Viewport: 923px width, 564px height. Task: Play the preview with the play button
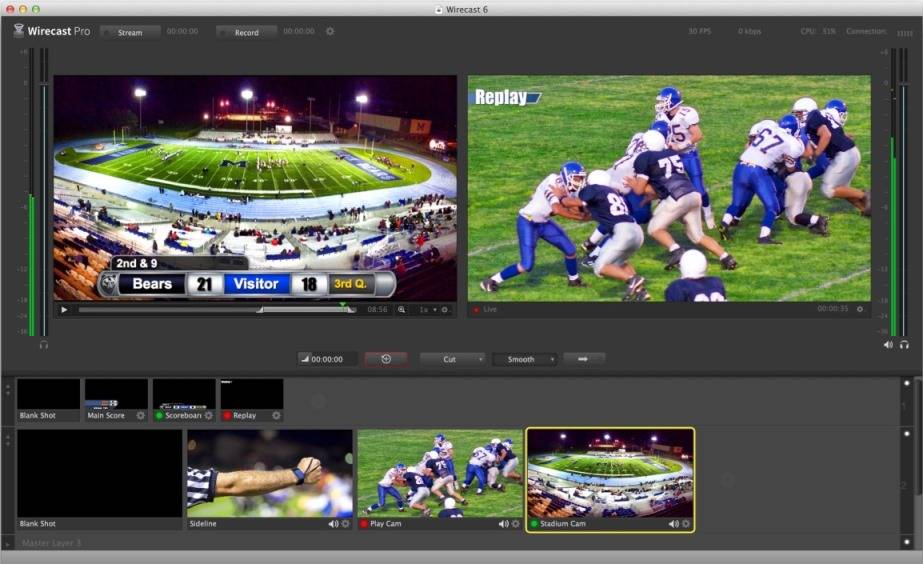click(65, 310)
